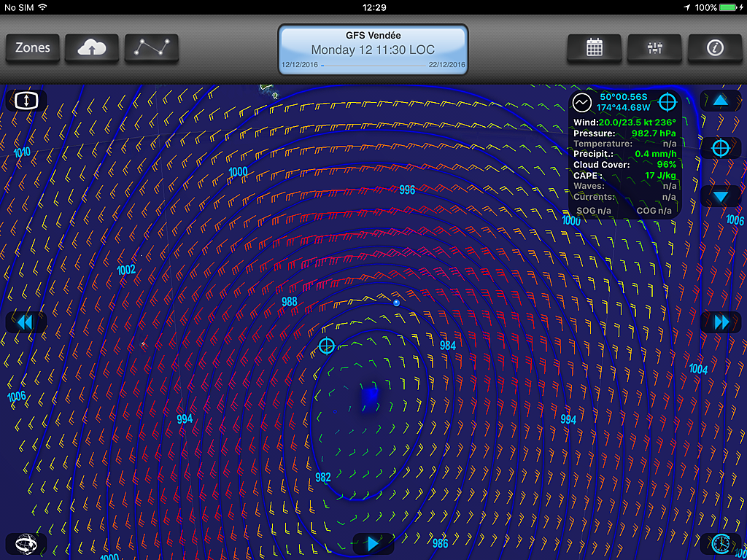This screenshot has height=560, width=747.
Task: Tap the blue boat position dot
Action: (396, 303)
